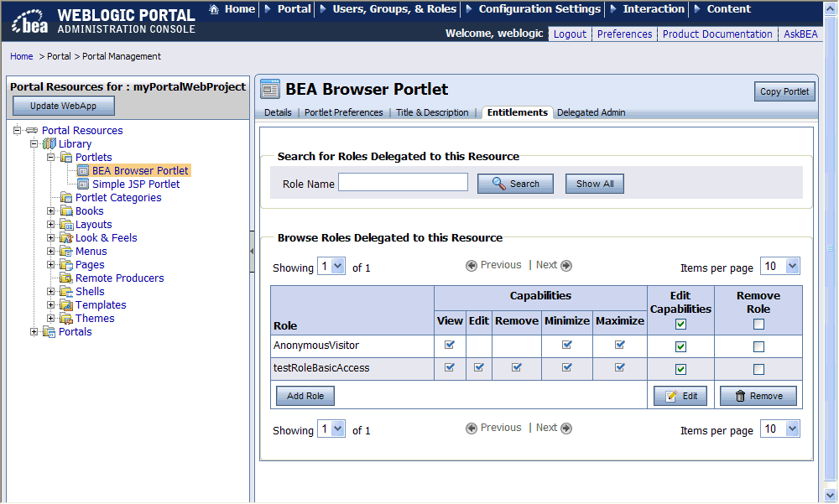The width and height of the screenshot is (839, 504).
Task: Toggle Edit Capabilities checkbox for testRoleBasicAccess
Action: (680, 369)
